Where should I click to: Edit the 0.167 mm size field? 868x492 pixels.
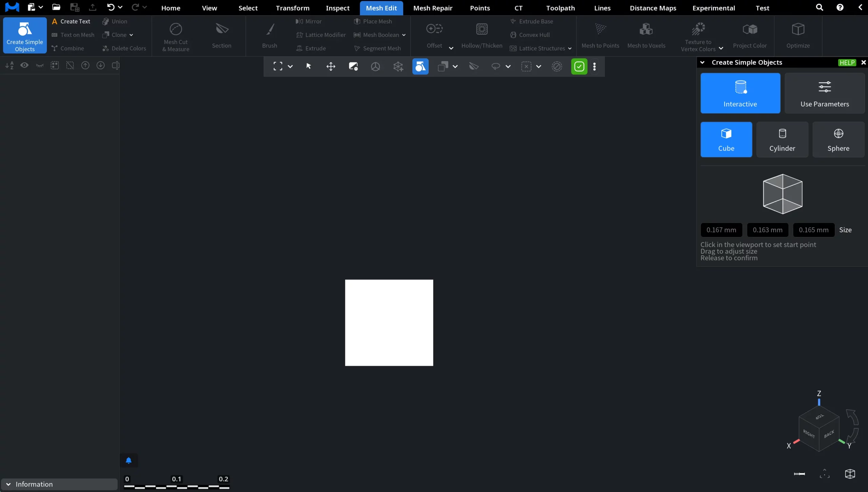tap(722, 230)
